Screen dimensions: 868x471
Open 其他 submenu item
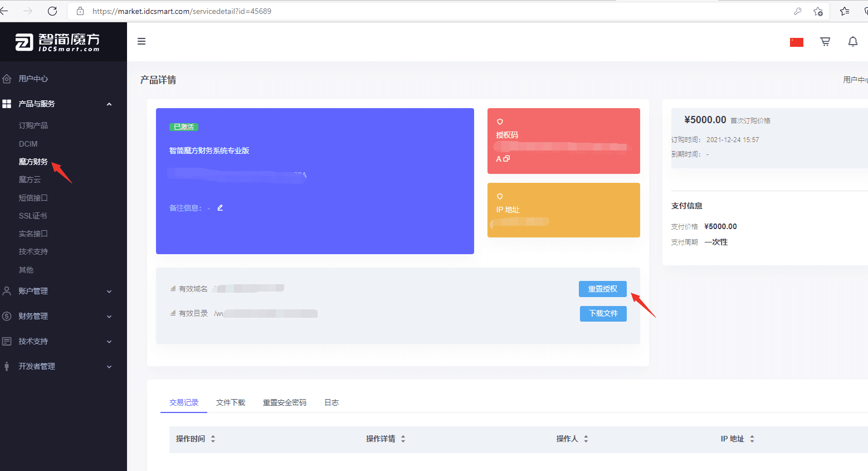tap(26, 270)
